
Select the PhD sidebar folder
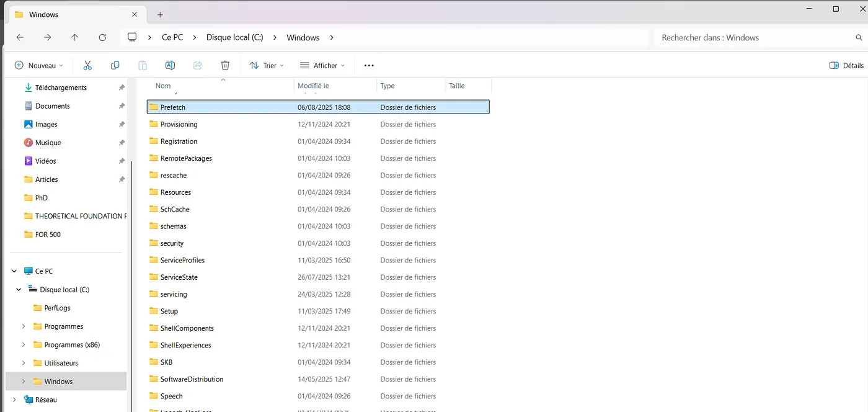[42, 197]
